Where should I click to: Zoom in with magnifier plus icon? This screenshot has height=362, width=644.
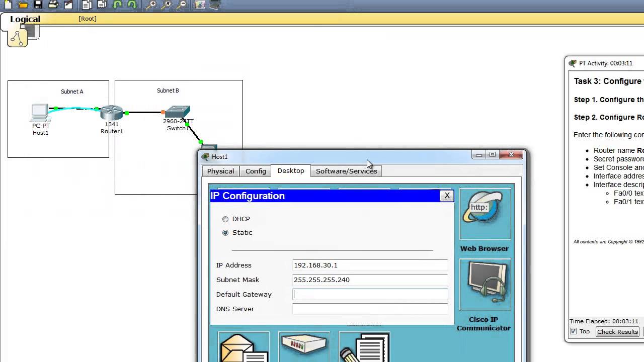(x=150, y=5)
